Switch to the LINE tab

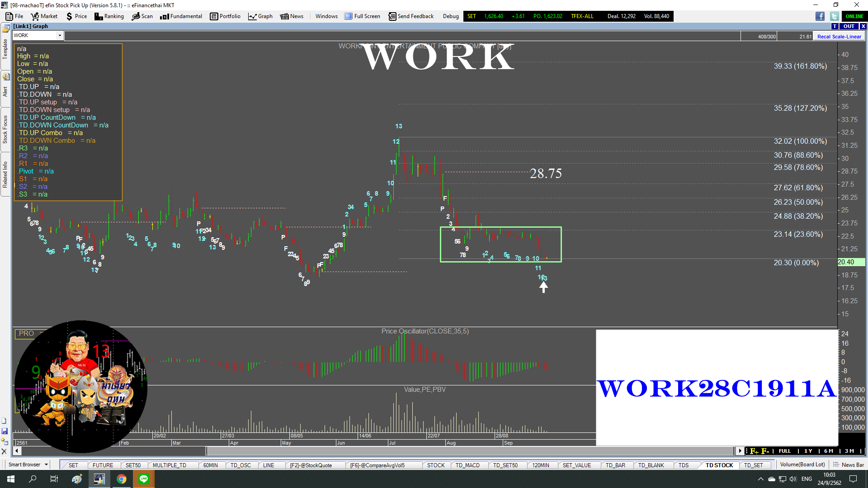[269, 465]
